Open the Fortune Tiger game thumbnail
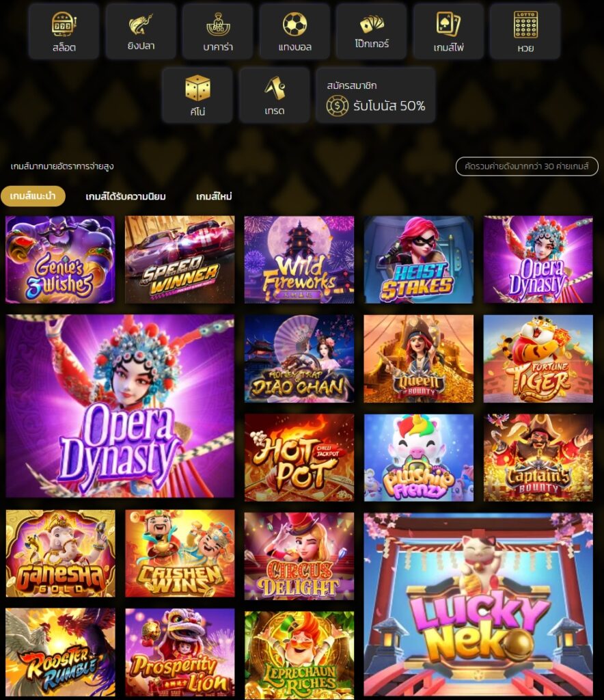Viewport: 604px width, 700px height. click(x=538, y=359)
